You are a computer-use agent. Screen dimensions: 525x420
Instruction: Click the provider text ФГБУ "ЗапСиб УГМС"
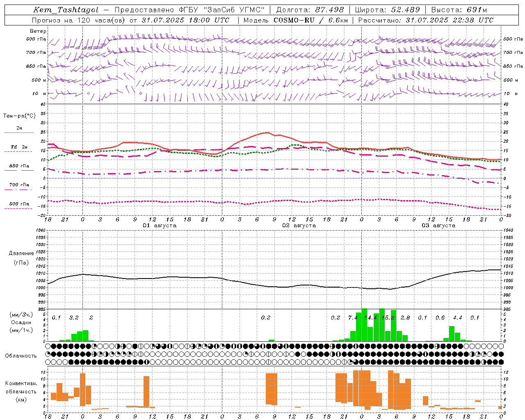222,10
